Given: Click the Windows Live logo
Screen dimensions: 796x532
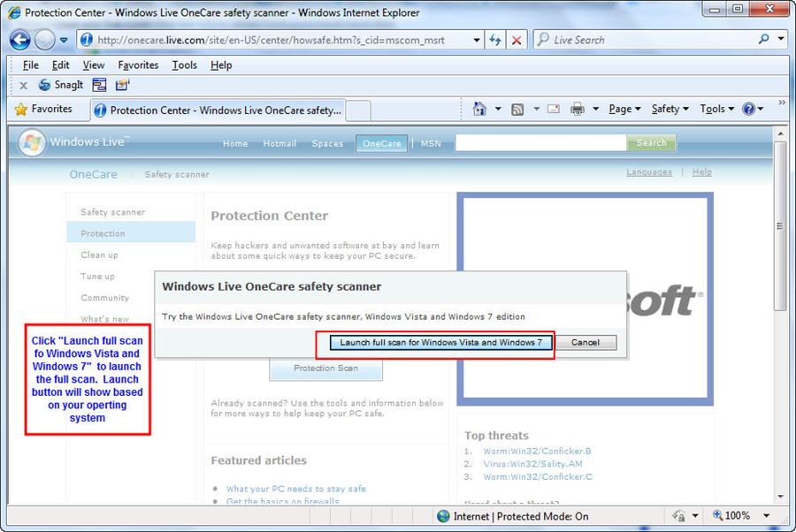Looking at the screenshot, I should pyautogui.click(x=73, y=142).
